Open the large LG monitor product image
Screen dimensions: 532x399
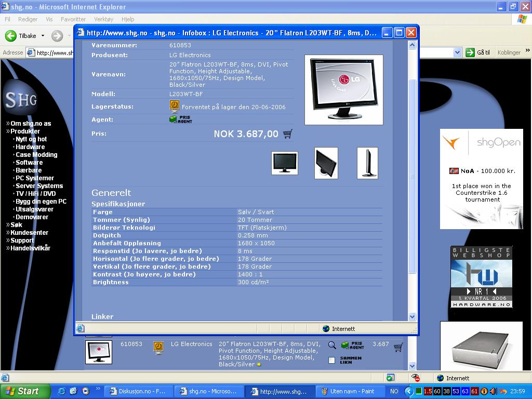pyautogui.click(x=344, y=90)
